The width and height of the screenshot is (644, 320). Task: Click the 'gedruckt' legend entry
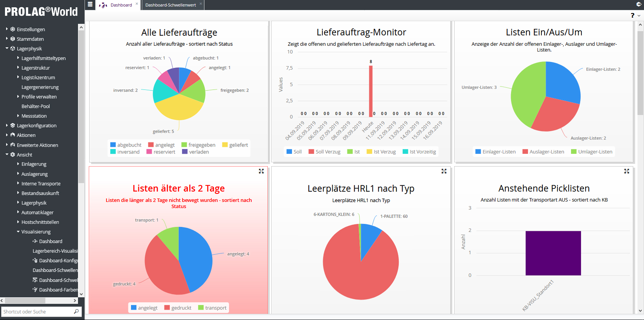tap(178, 308)
